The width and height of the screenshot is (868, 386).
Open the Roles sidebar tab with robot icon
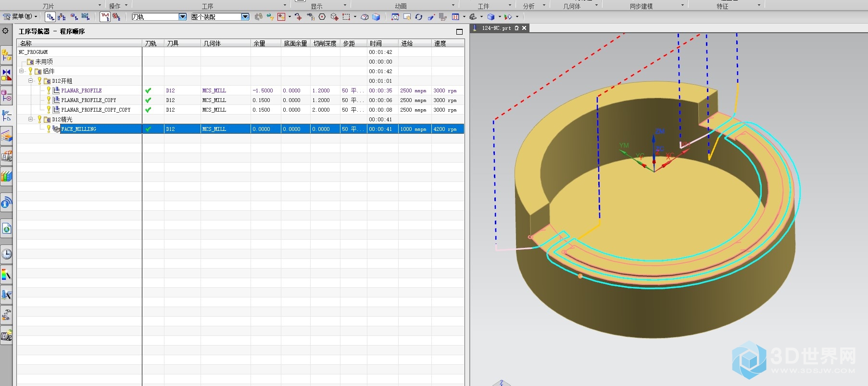(x=6, y=315)
